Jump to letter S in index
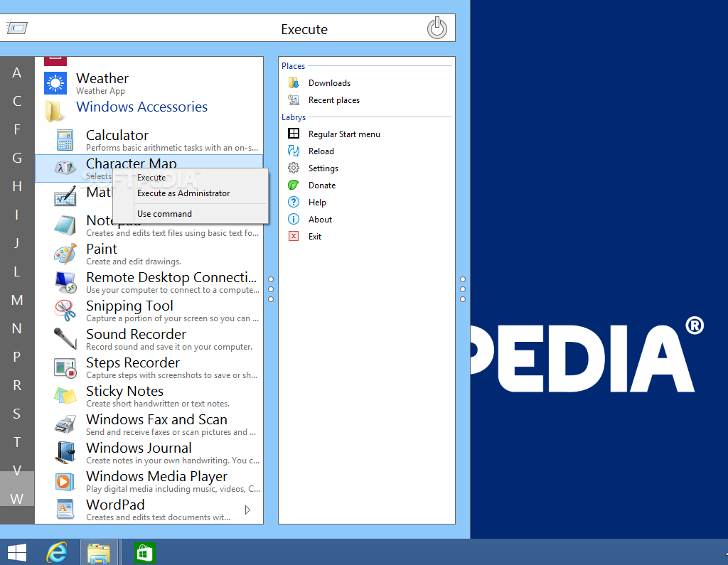The image size is (728, 565). point(17,414)
